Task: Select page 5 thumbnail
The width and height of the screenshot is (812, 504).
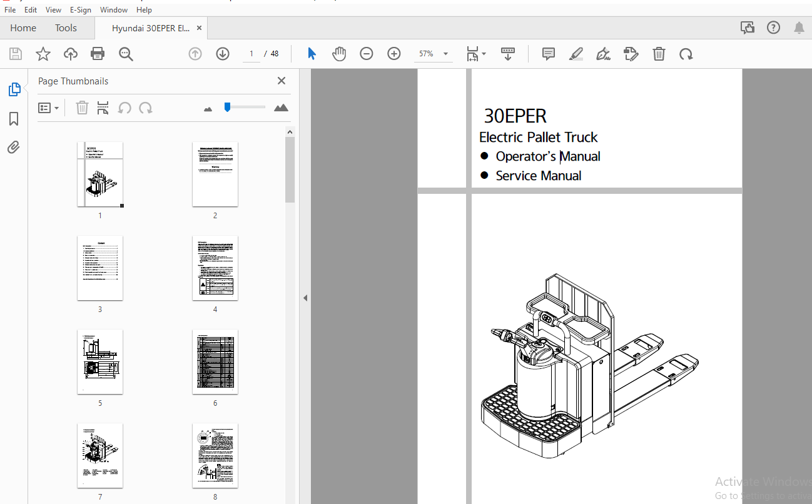Action: pyautogui.click(x=100, y=361)
